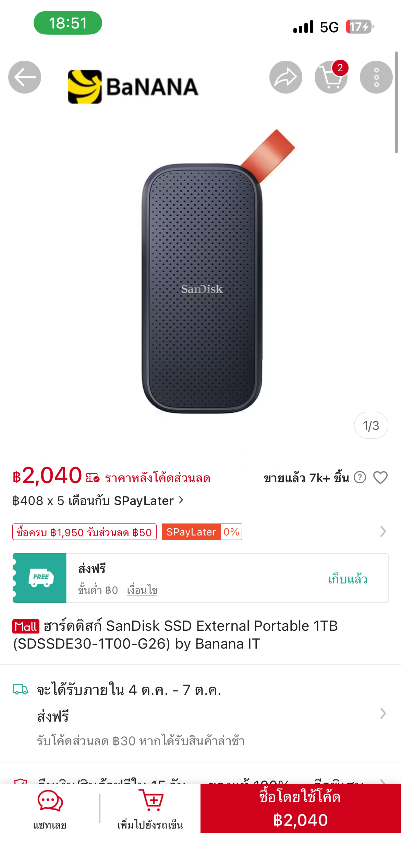Tap the heart icon to favorite product
This screenshot has height=868, width=401.
pyautogui.click(x=380, y=478)
